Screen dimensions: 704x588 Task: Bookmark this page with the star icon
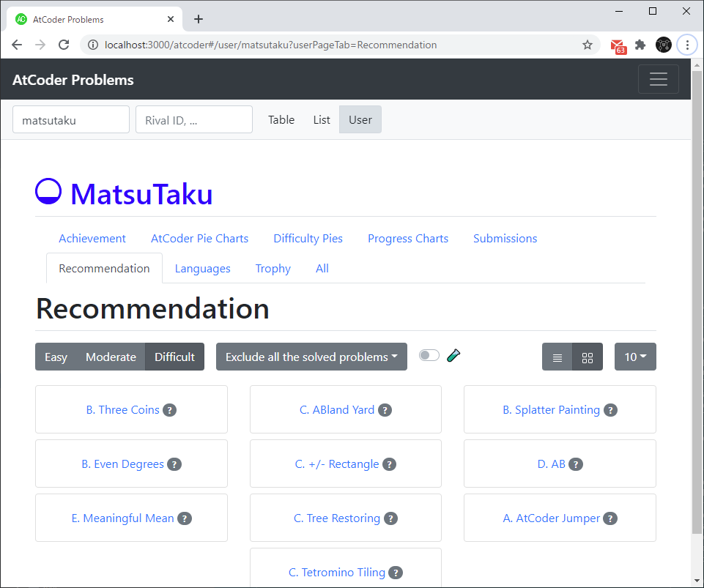pos(588,45)
